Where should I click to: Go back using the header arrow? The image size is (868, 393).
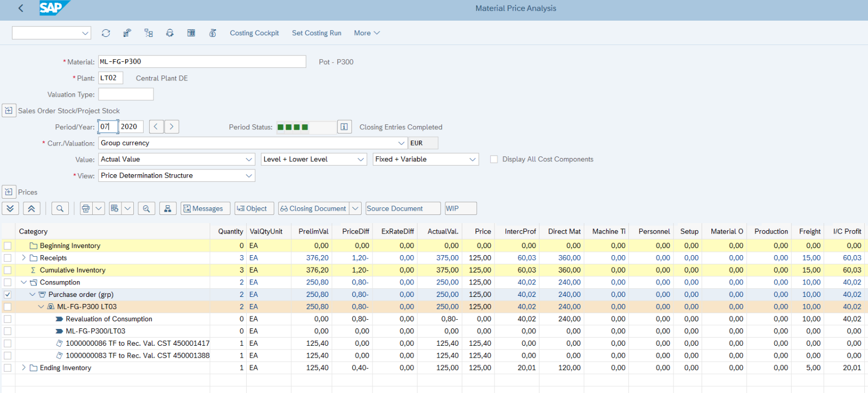[21, 8]
